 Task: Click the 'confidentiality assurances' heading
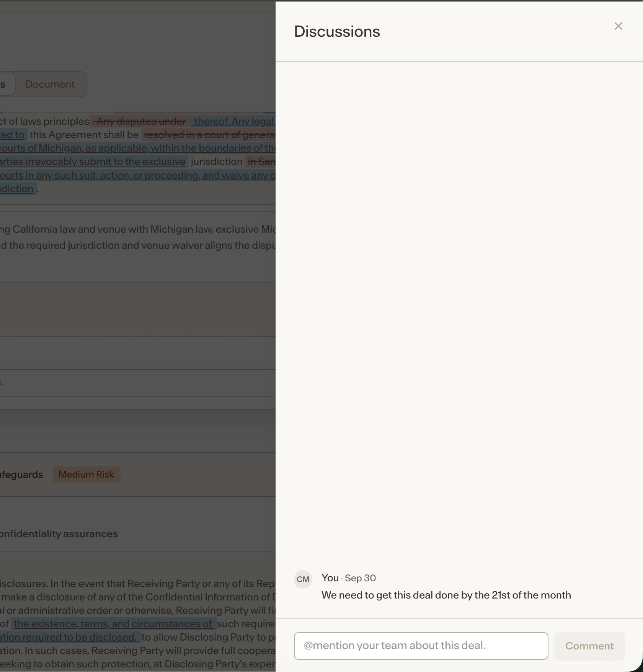click(59, 534)
